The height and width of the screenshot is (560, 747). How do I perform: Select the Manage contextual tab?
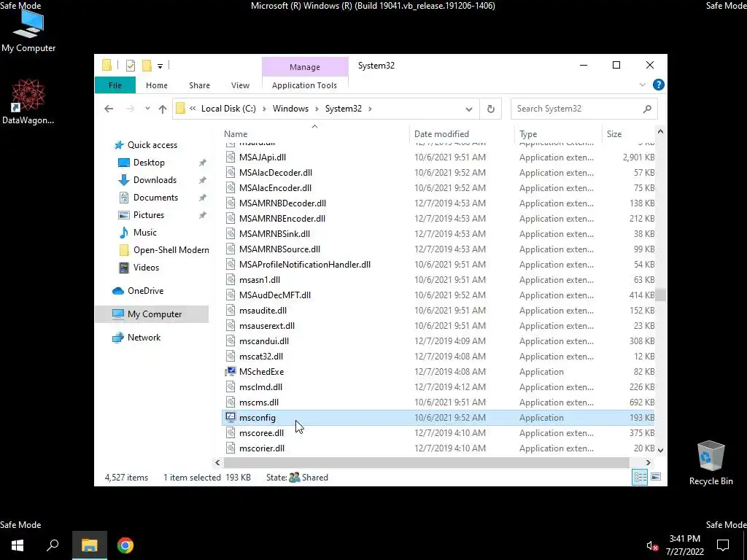(x=305, y=67)
